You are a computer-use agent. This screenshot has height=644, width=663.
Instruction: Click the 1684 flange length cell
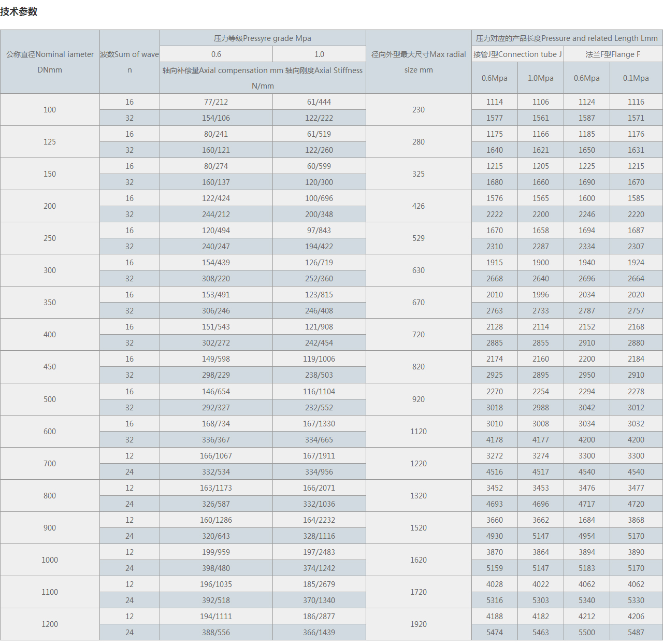587,520
